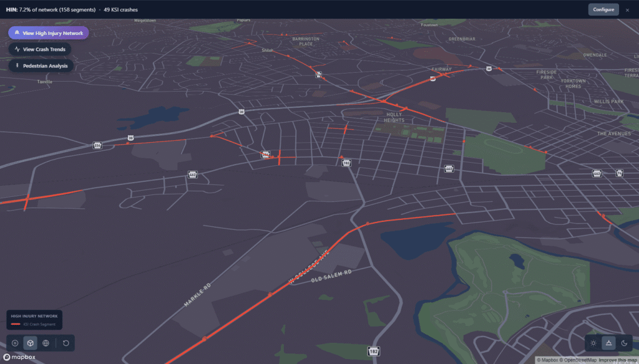Reset the map view with the rotate icon
This screenshot has height=364, width=639.
(x=66, y=343)
